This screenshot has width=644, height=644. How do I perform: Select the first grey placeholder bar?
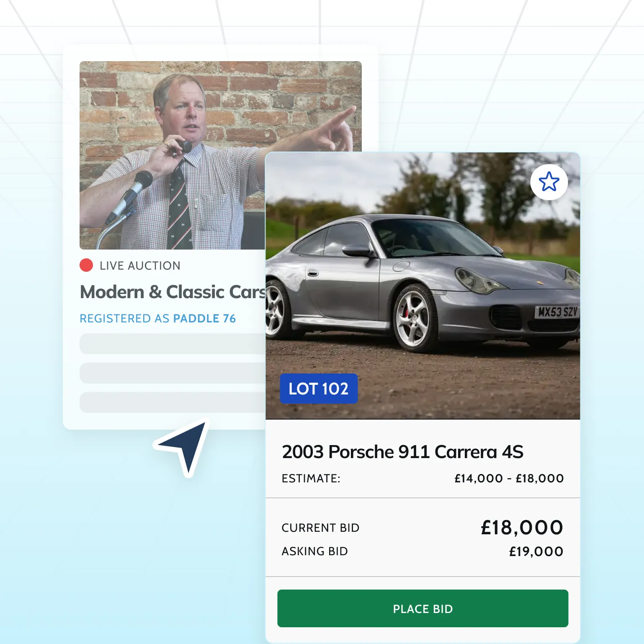coord(173,344)
